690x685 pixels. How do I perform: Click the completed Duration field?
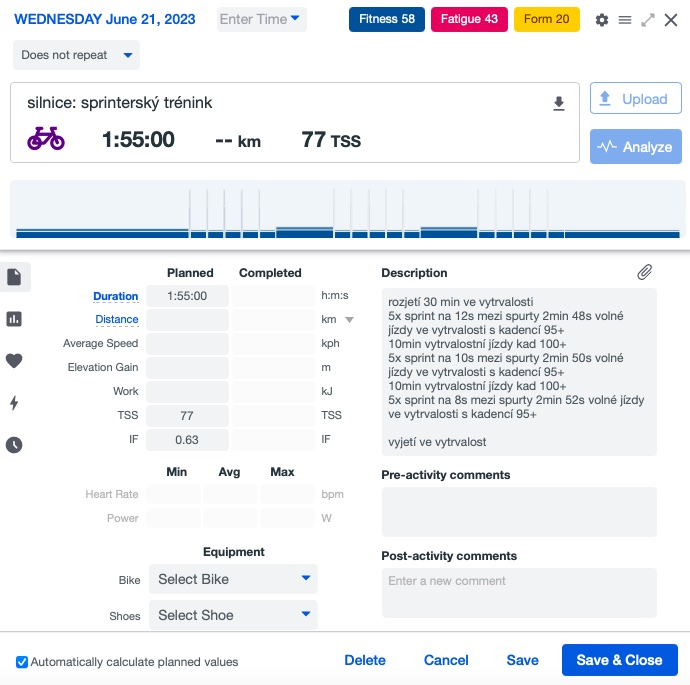(273, 296)
